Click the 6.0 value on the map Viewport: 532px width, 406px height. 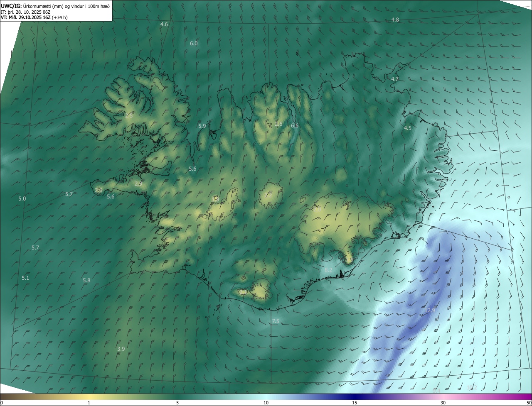pyautogui.click(x=194, y=44)
